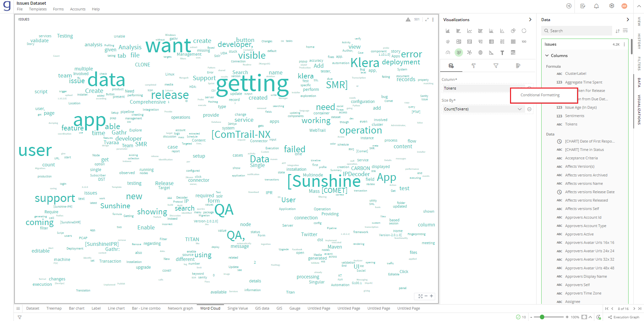Viewport: 644px width, 321px height.
Task: Go to the next page arrow
Action: coord(634,309)
